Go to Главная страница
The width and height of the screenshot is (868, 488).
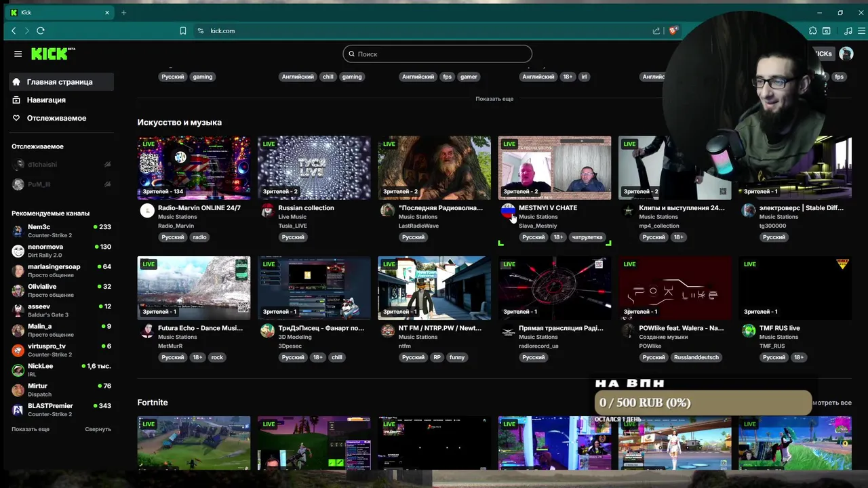(61, 82)
